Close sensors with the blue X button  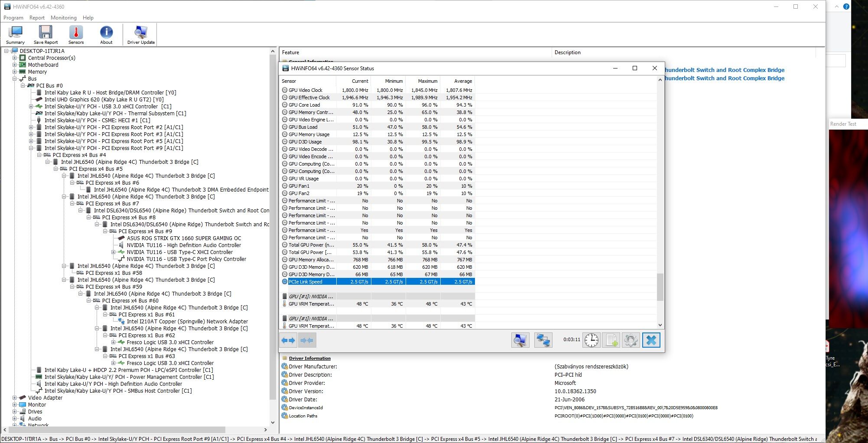pos(651,340)
